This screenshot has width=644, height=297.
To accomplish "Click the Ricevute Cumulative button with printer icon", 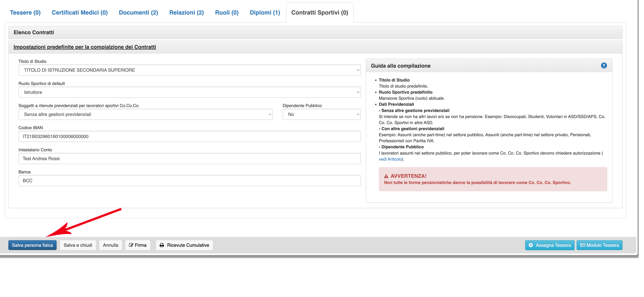I will [184, 245].
